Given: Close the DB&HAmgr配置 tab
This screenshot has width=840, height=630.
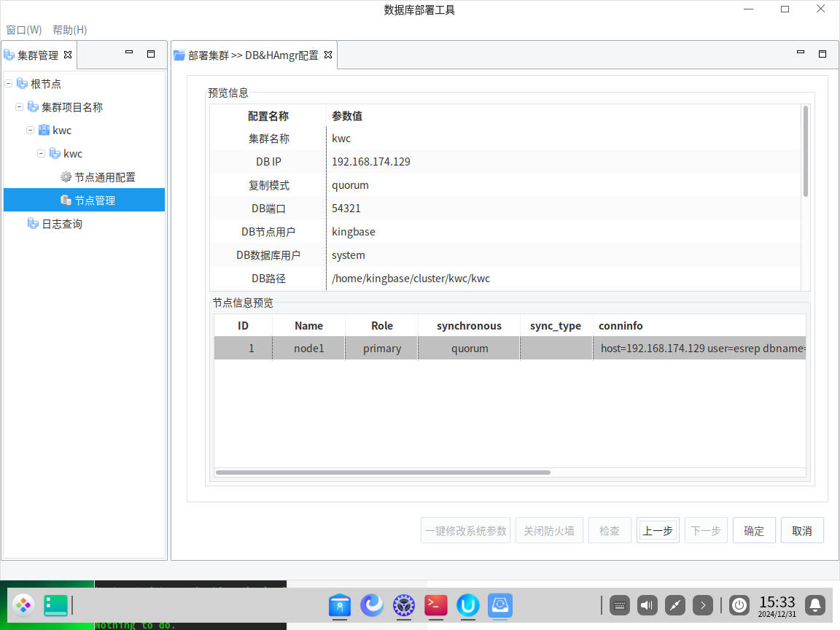Looking at the screenshot, I should [x=328, y=55].
